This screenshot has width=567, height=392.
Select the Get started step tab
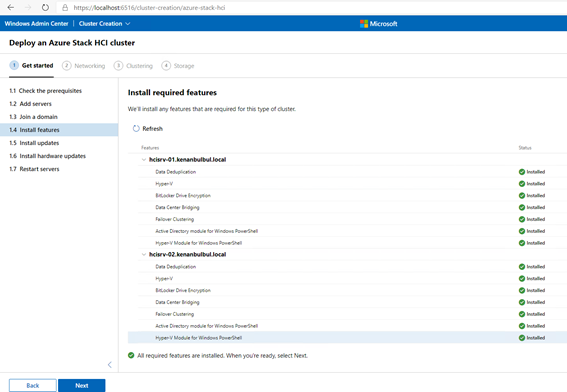(x=31, y=65)
